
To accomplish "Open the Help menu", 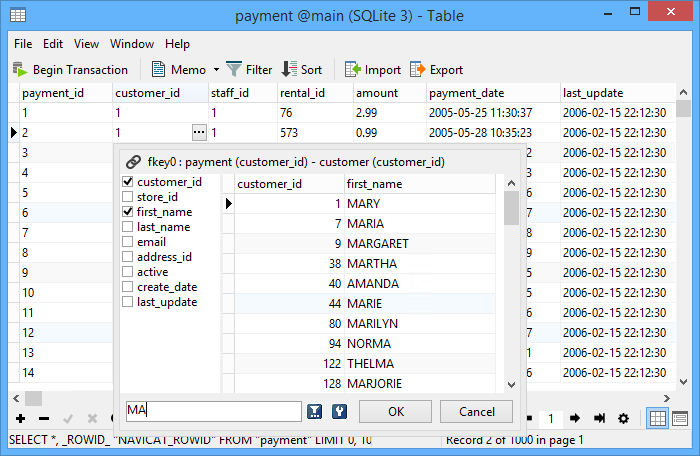I will (177, 44).
